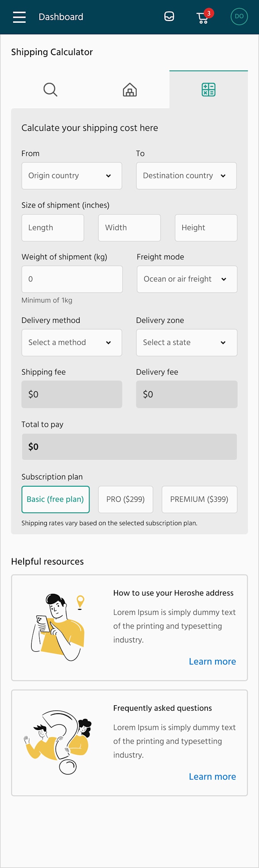Open the hamburger menu
The height and width of the screenshot is (868, 259).
click(x=19, y=17)
